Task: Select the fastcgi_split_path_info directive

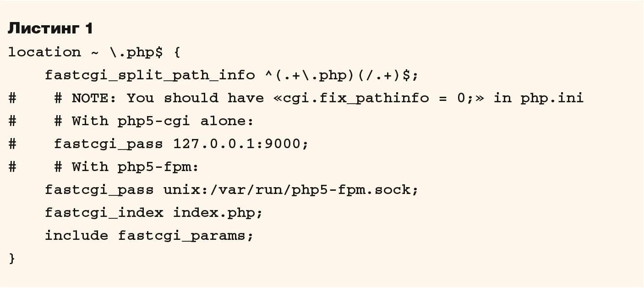Action: click(150, 76)
